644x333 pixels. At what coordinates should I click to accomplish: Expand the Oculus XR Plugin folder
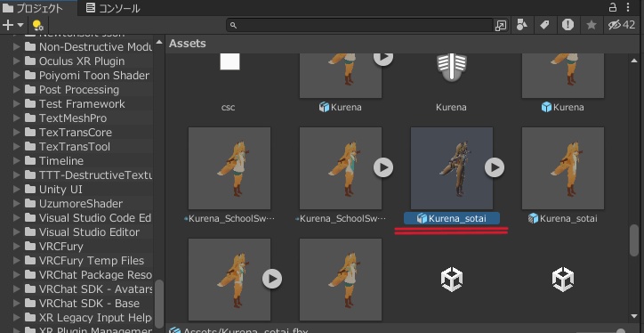[x=16, y=61]
